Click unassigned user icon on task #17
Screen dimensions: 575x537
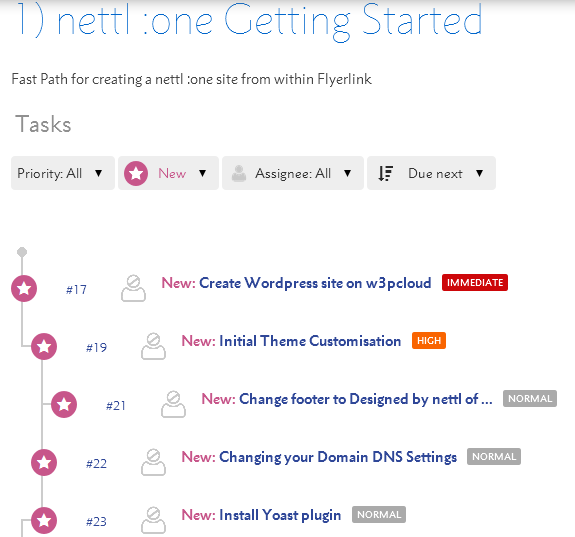point(133,288)
